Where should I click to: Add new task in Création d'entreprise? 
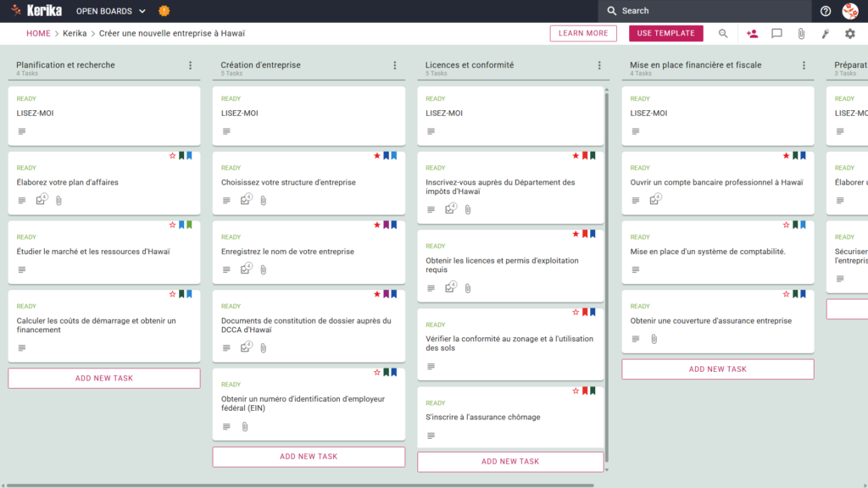[309, 457]
